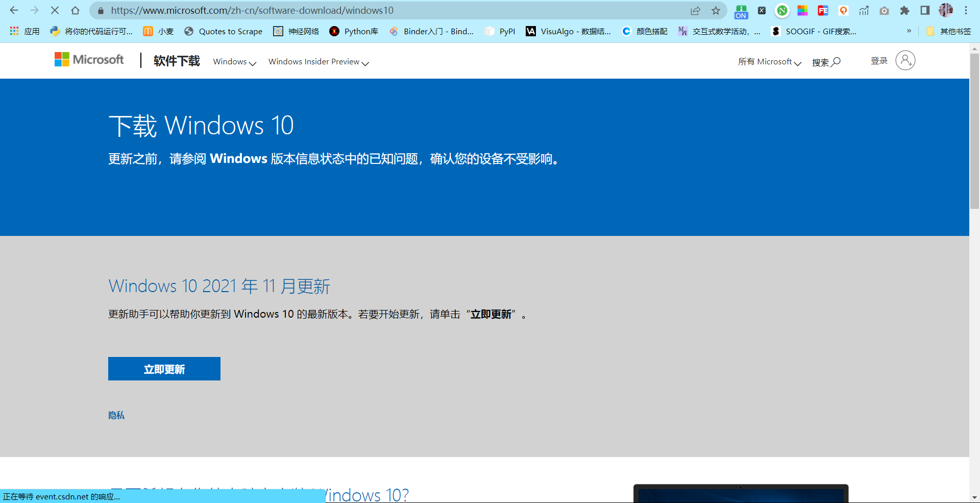Open the orange circular arrow extension
The height and width of the screenshot is (503, 980).
click(843, 11)
